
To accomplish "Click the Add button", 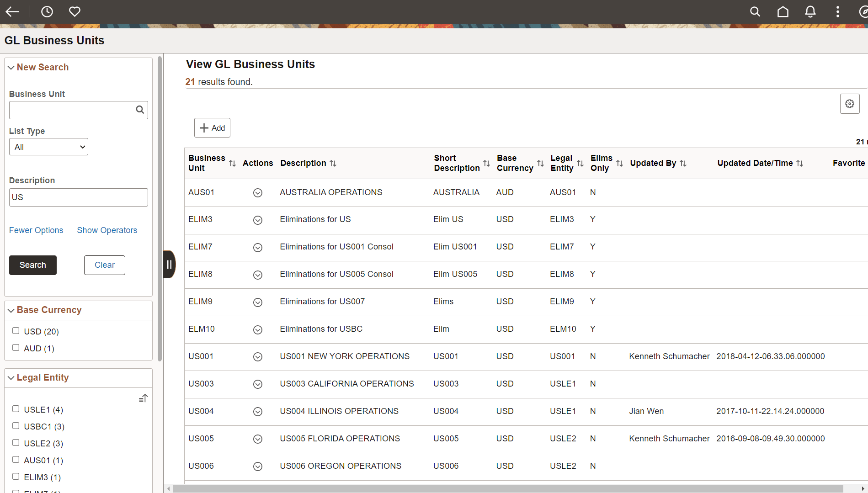I will [x=212, y=127].
